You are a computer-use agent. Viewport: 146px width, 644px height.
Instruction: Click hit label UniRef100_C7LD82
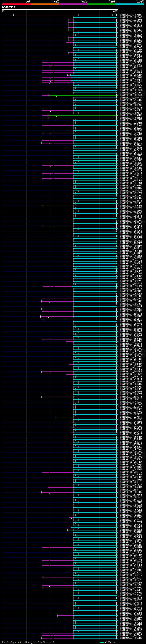click(131, 273)
